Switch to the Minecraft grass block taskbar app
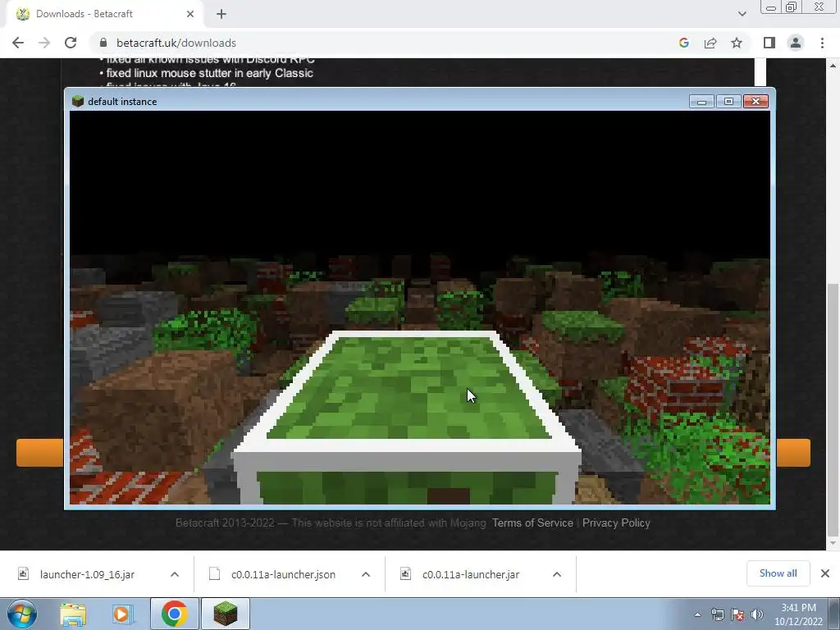The image size is (840, 630). click(x=225, y=614)
